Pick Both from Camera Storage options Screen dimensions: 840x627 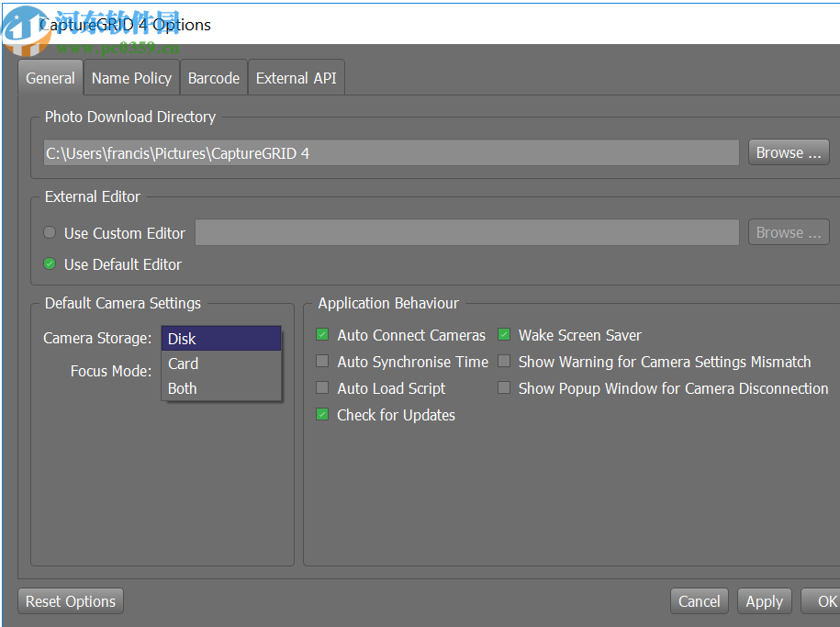(220, 388)
